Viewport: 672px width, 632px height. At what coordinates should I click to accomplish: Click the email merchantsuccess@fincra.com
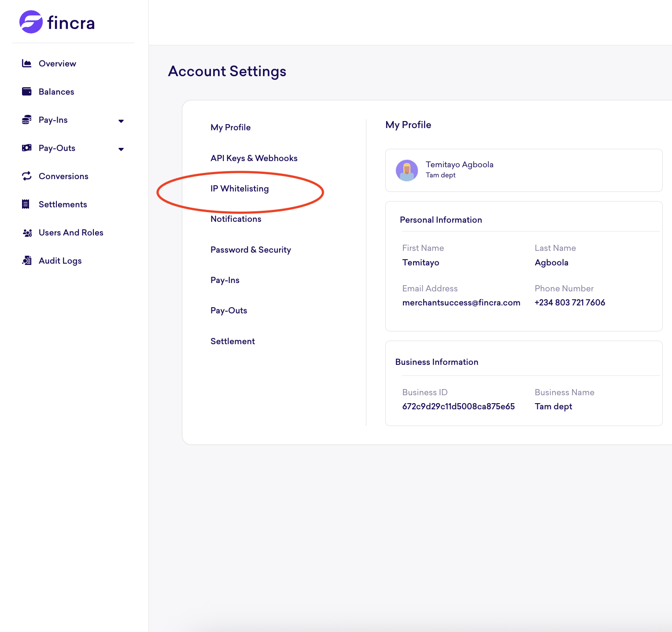click(461, 302)
